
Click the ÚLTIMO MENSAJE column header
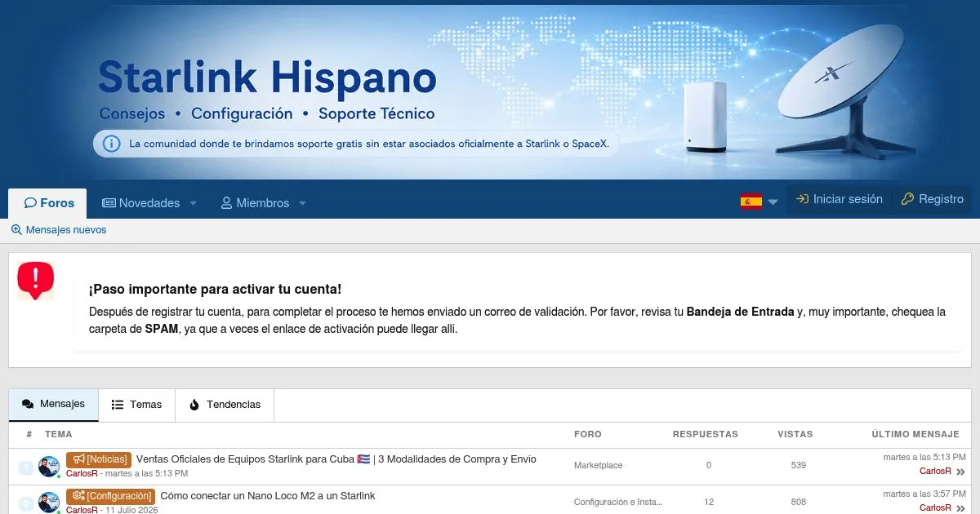[x=915, y=434]
